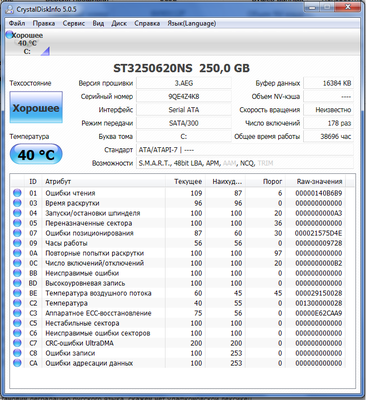Click status icon for Неисправимые ошибки секторов
Screen dimensions: 366x400
click(x=17, y=333)
